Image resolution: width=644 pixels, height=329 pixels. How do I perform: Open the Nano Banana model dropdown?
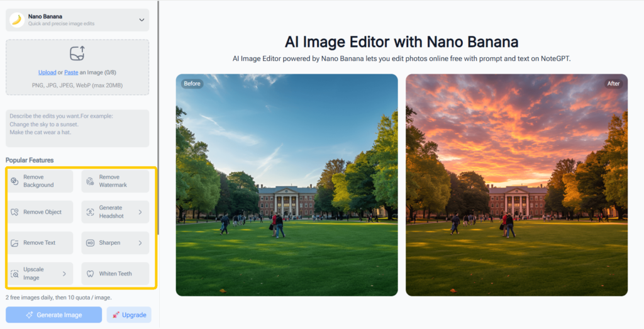142,20
